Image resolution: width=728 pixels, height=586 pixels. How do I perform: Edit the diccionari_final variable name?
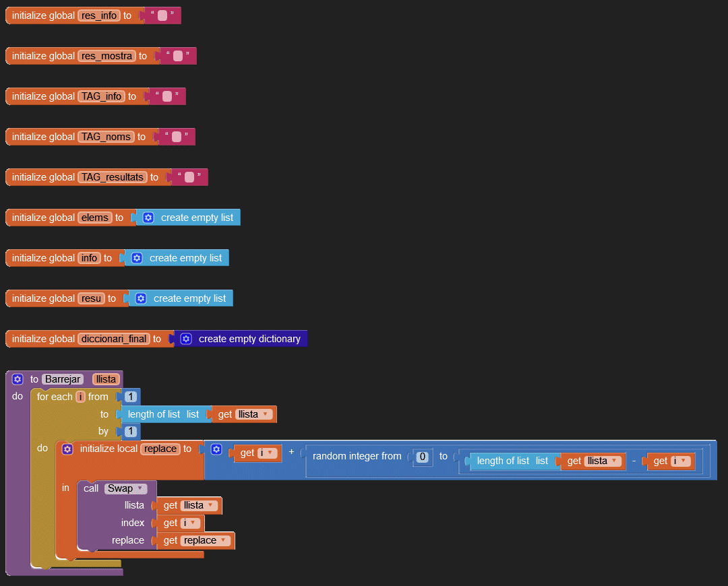(114, 339)
